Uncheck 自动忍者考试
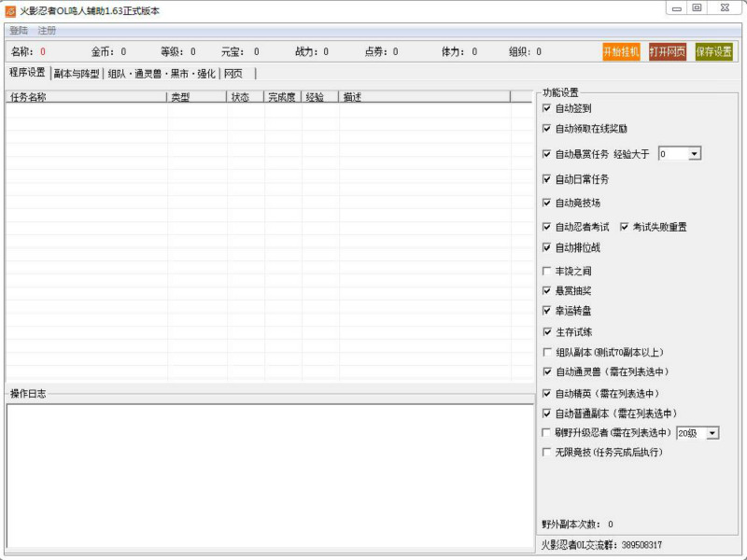The width and height of the screenshot is (747, 560). coord(547,227)
